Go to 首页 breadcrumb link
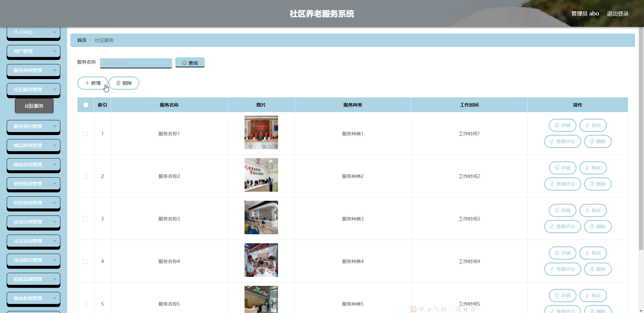 click(82, 40)
